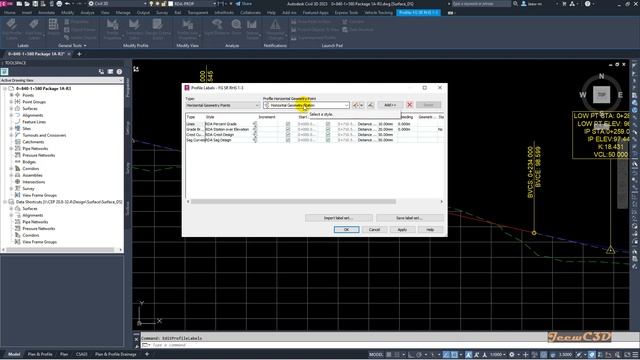This screenshot has height=360, width=640.
Task: Click the Intersections tree icon
Action: point(18,182)
